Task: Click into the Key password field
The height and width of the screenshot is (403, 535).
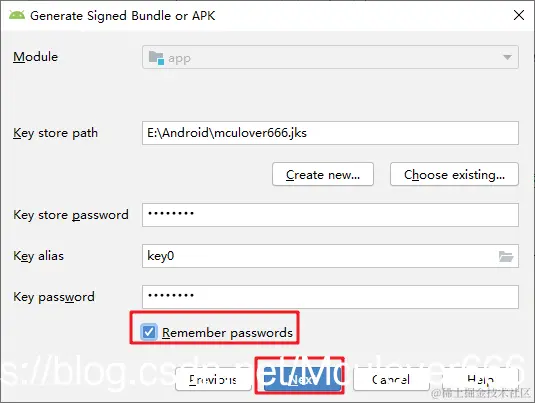Action: pyautogui.click(x=330, y=297)
